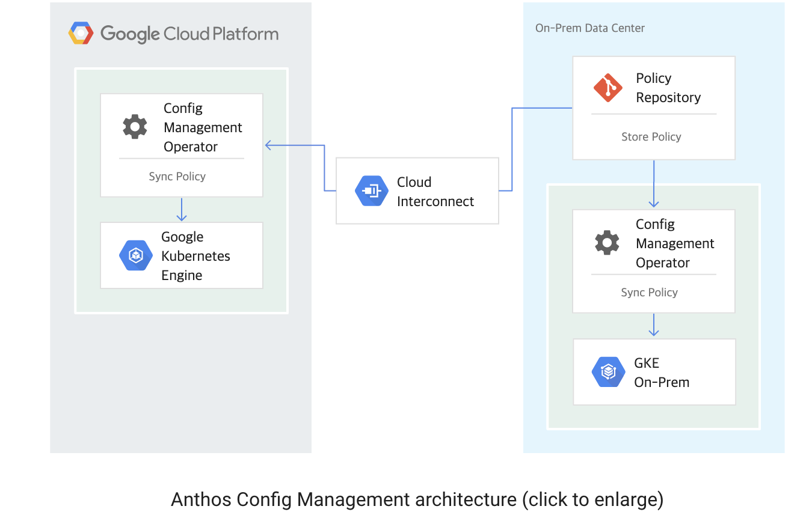Viewport: 812px width, 518px height.
Task: Click 'Sync Policy' text in the GCP box
Action: [177, 176]
